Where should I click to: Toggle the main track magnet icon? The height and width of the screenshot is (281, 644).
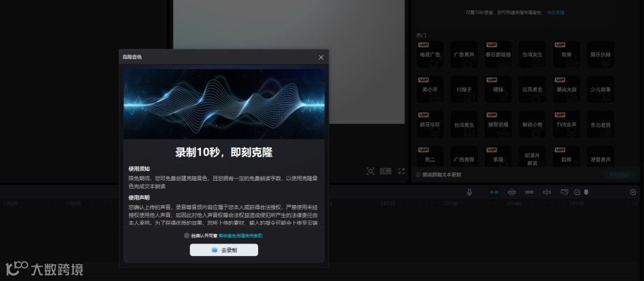coord(494,192)
